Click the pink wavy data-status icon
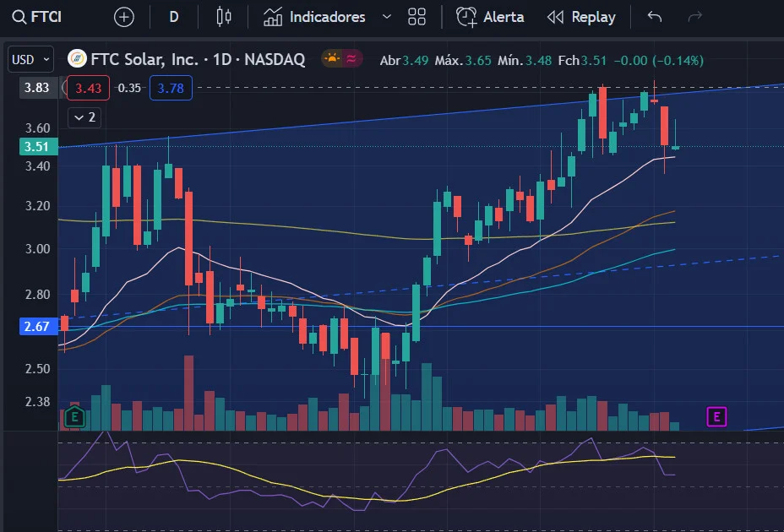 point(351,59)
